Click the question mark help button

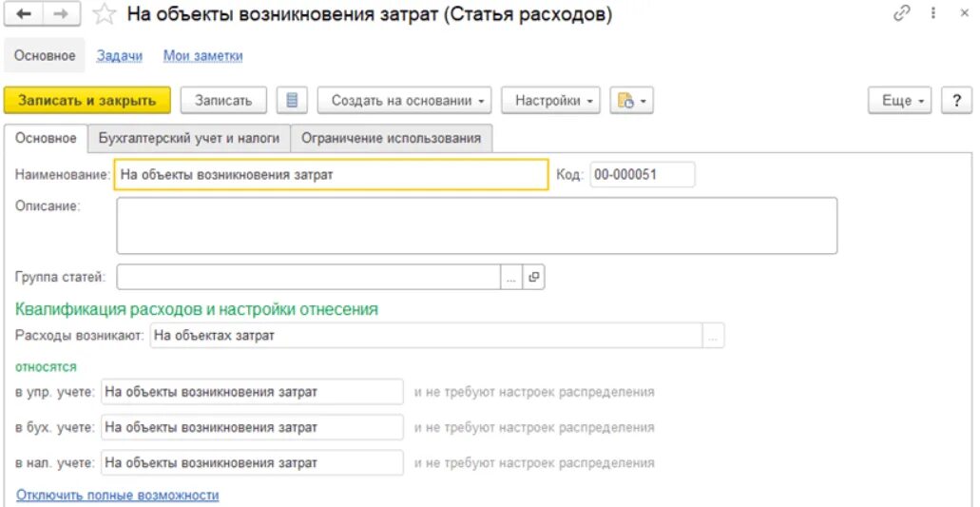(956, 101)
